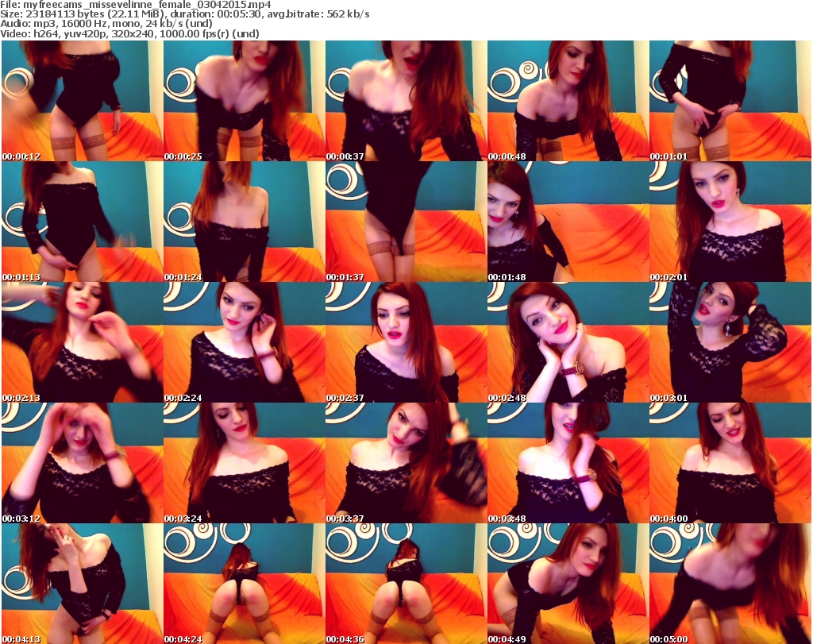Pick the thumbnail stamped 00:04:00
This screenshot has width=813, height=644.
tap(730, 463)
